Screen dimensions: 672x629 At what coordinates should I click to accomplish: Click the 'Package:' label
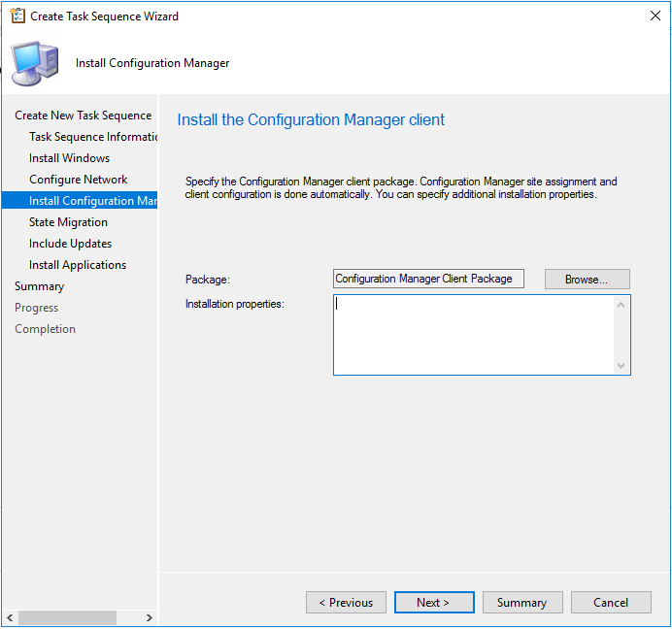click(208, 280)
